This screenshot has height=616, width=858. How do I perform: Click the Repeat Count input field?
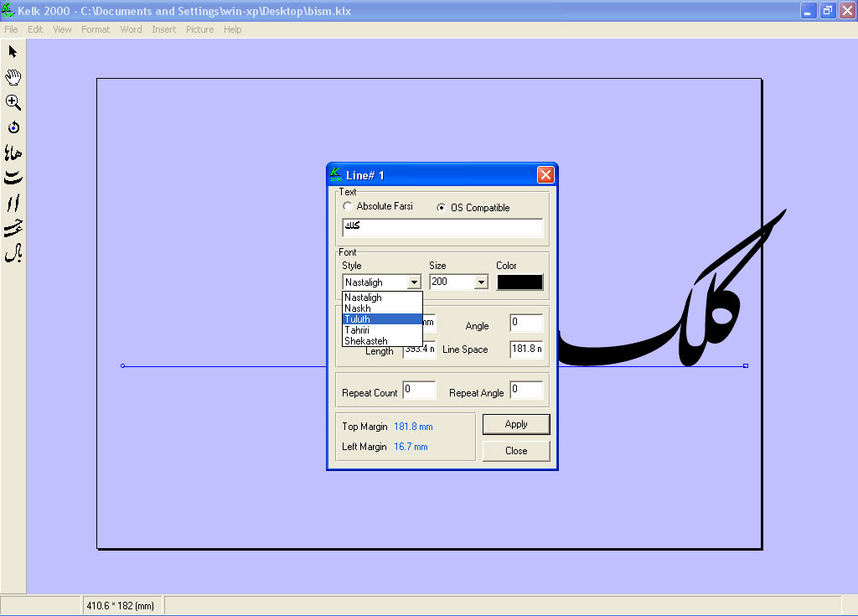(419, 390)
